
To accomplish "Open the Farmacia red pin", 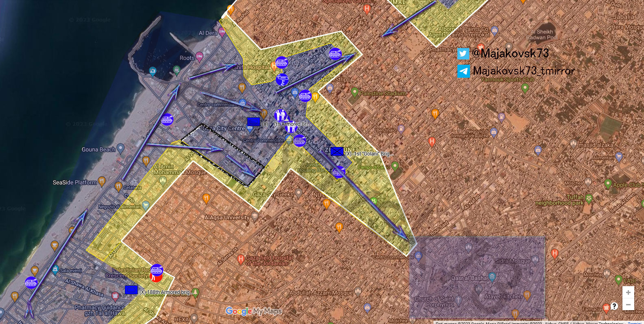I will pyautogui.click(x=606, y=308).
